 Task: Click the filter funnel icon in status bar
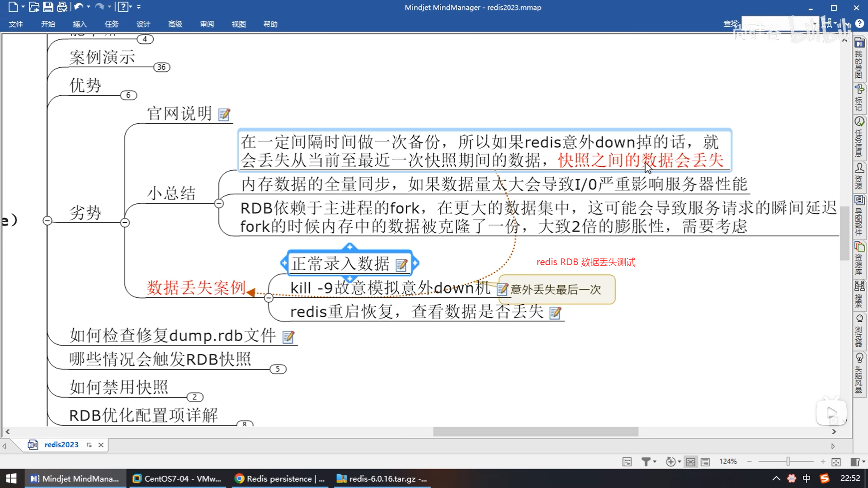click(646, 461)
